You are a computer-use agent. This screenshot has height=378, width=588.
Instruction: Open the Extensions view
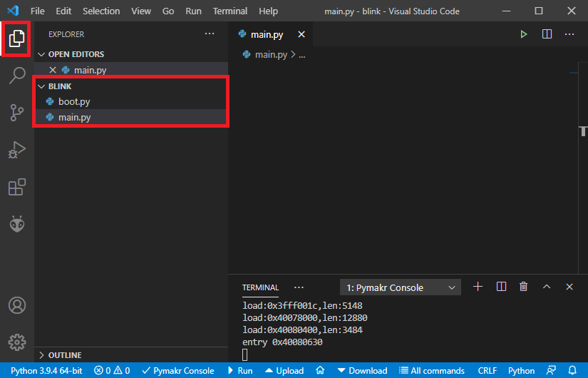[17, 187]
